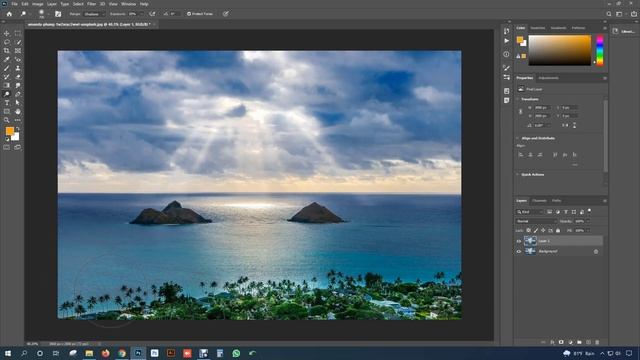Toggle lock image pixels brush icon
Image resolution: width=640 pixels, height=360 pixels.
[x=536, y=231]
